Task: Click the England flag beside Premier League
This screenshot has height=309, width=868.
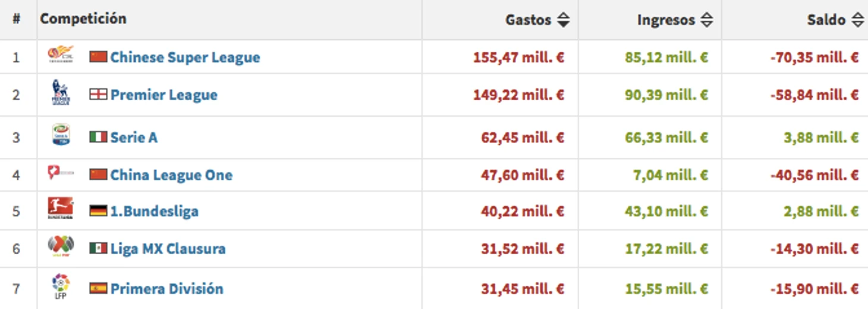Action: point(98,95)
